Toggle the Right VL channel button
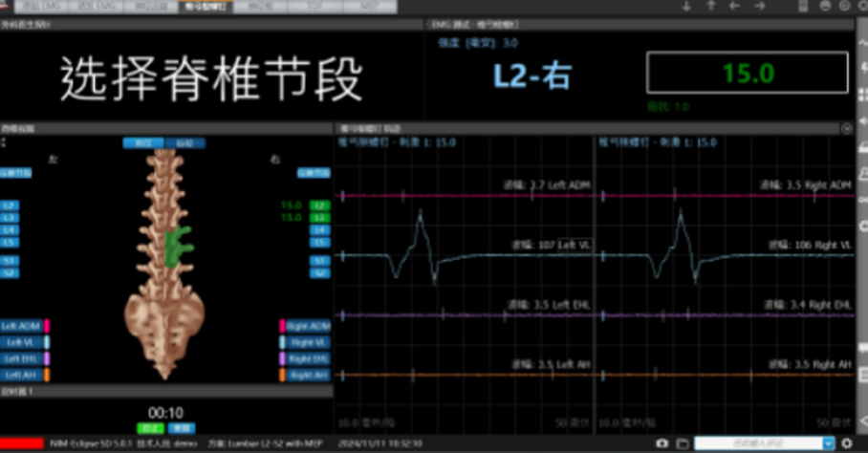The height and width of the screenshot is (453, 868). tap(308, 342)
